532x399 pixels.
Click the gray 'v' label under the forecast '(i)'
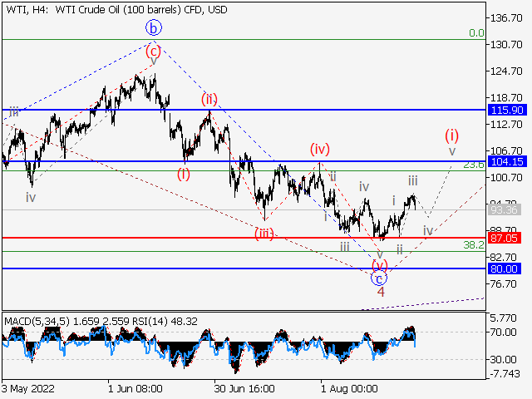click(x=452, y=151)
